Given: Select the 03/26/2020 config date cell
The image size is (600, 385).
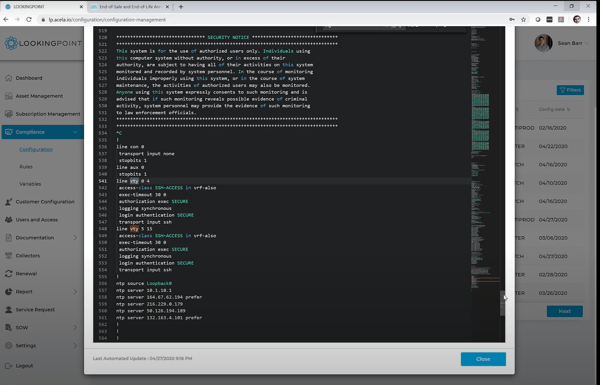Looking at the screenshot, I should click(553, 293).
